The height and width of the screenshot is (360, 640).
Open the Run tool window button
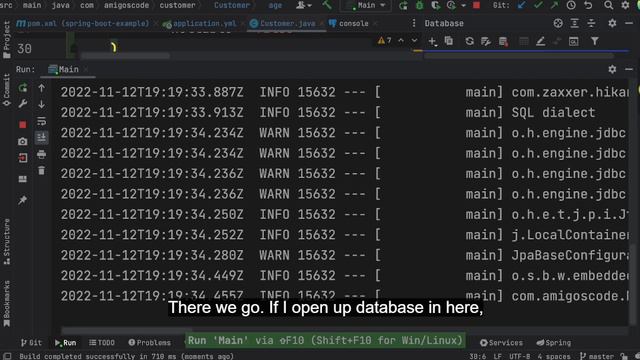(66, 343)
